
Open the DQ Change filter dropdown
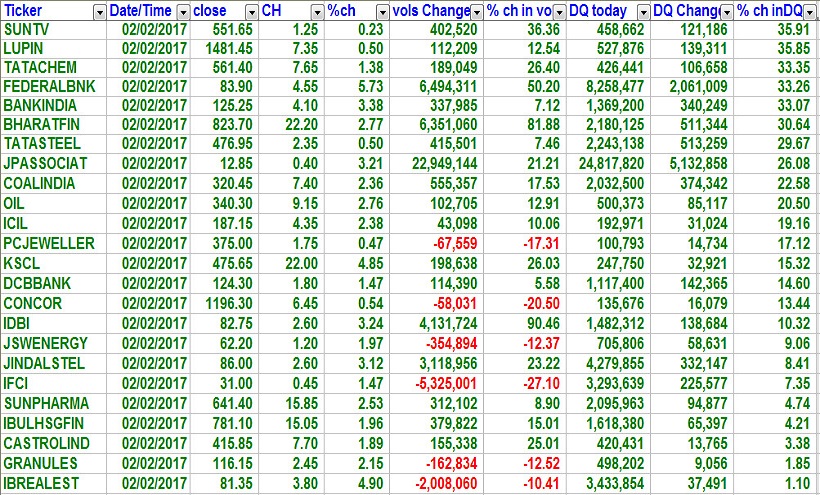click(726, 12)
